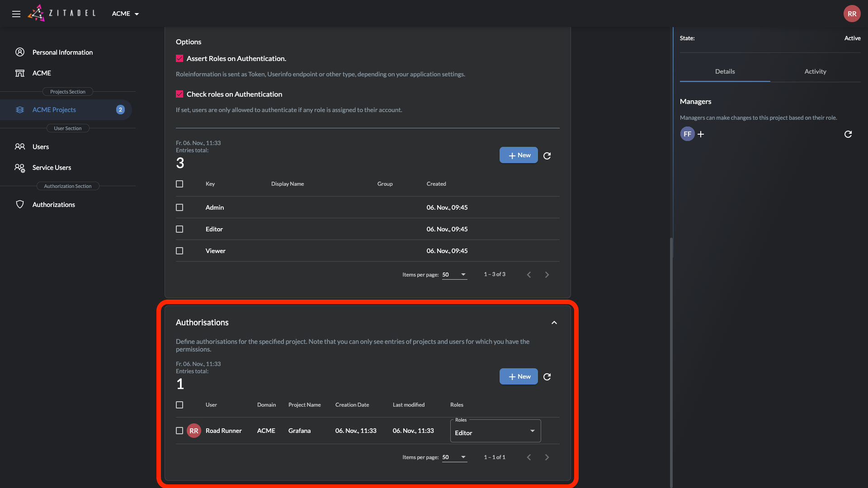Switch to the Activity tab
The height and width of the screenshot is (488, 868).
815,71
